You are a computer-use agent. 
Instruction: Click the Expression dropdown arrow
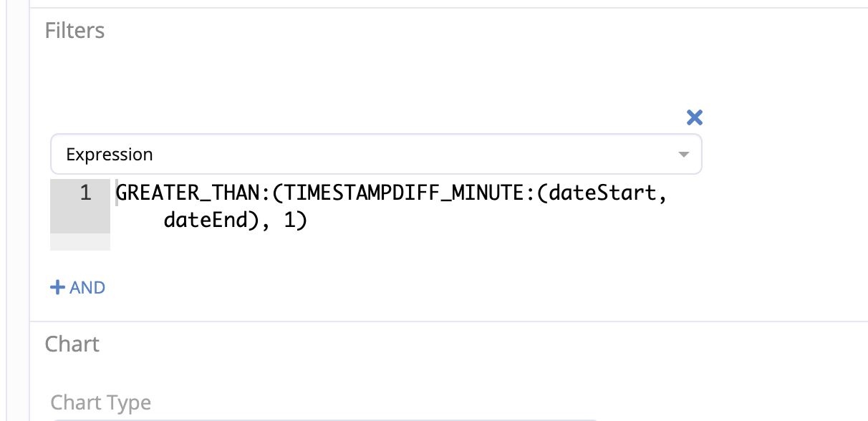(683, 155)
